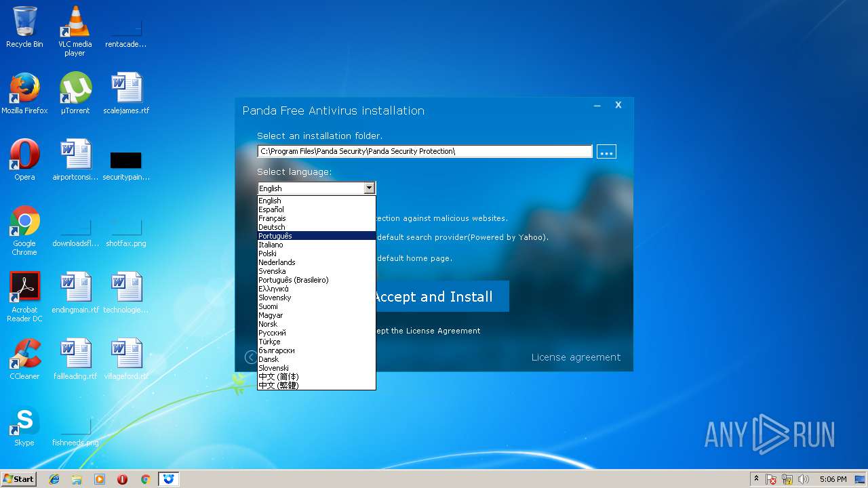Open Windows Explorer folder in taskbar
This screenshot has height=488, width=868.
(x=77, y=479)
